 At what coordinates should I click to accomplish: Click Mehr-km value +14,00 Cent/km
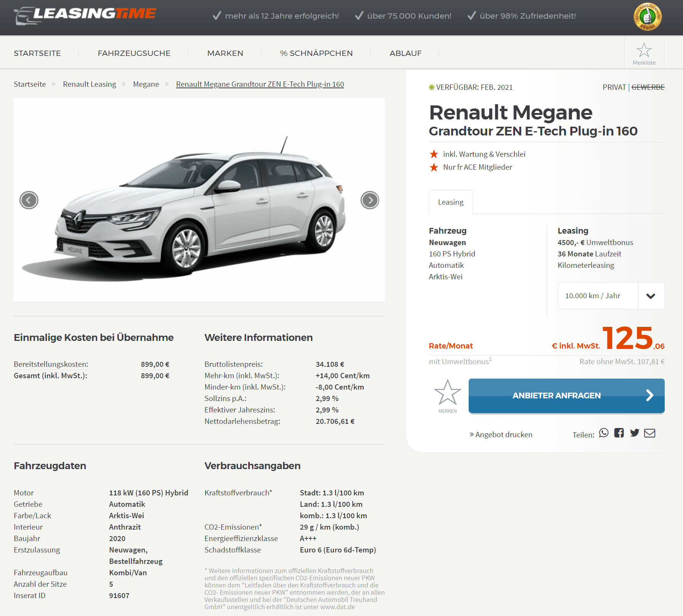click(343, 376)
